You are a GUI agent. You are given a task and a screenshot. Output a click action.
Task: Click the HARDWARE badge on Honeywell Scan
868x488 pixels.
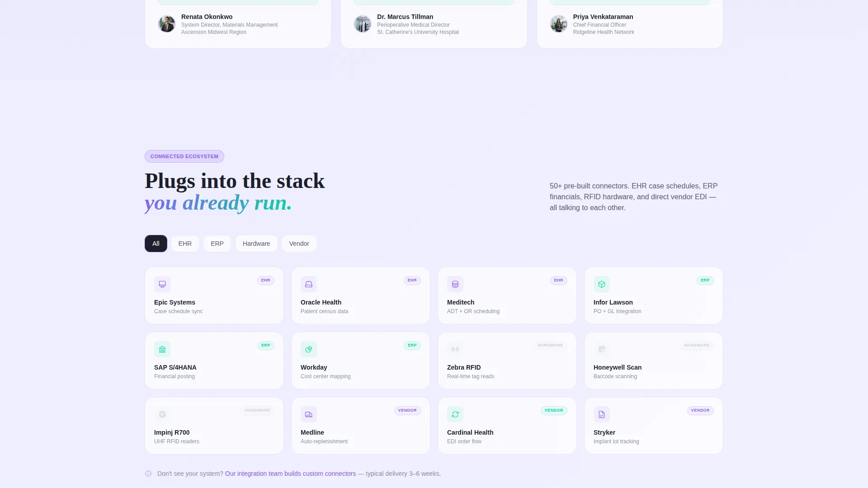(x=697, y=345)
